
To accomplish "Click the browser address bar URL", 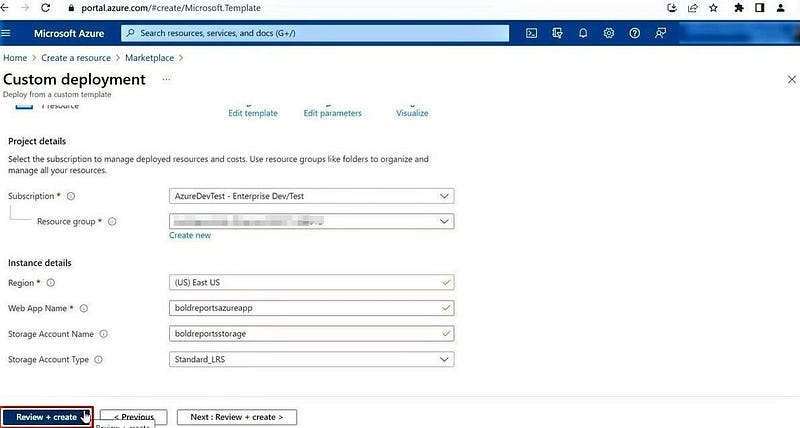I will pyautogui.click(x=171, y=8).
